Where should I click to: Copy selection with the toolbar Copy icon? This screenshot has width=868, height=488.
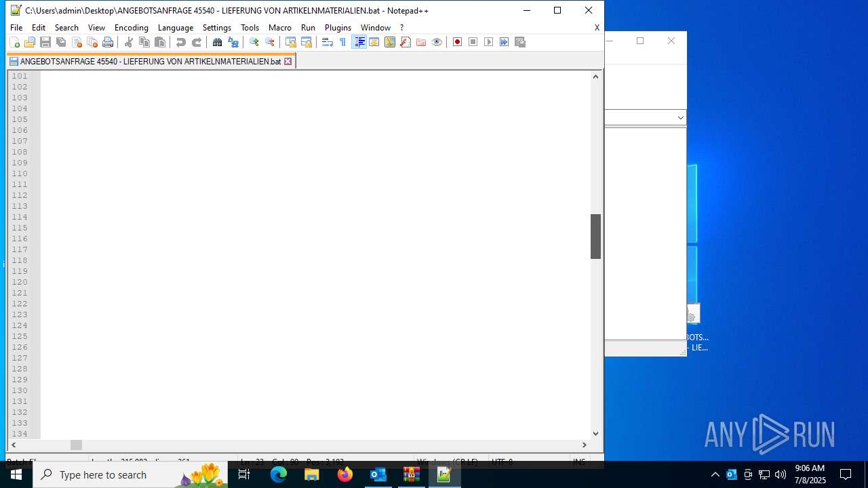(144, 42)
